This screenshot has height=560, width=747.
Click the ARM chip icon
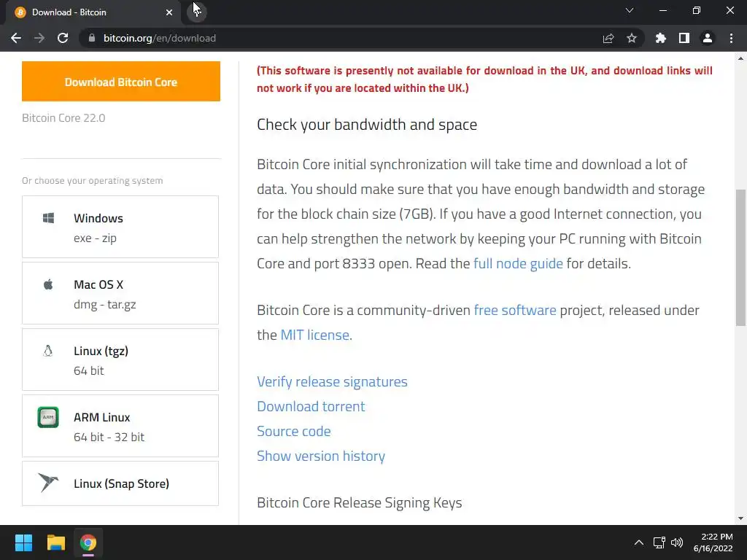click(48, 417)
